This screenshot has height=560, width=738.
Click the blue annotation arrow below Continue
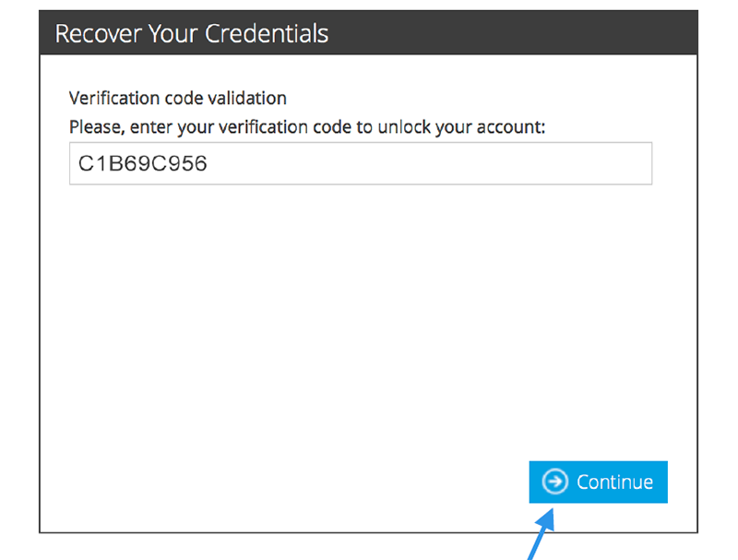tap(542, 534)
